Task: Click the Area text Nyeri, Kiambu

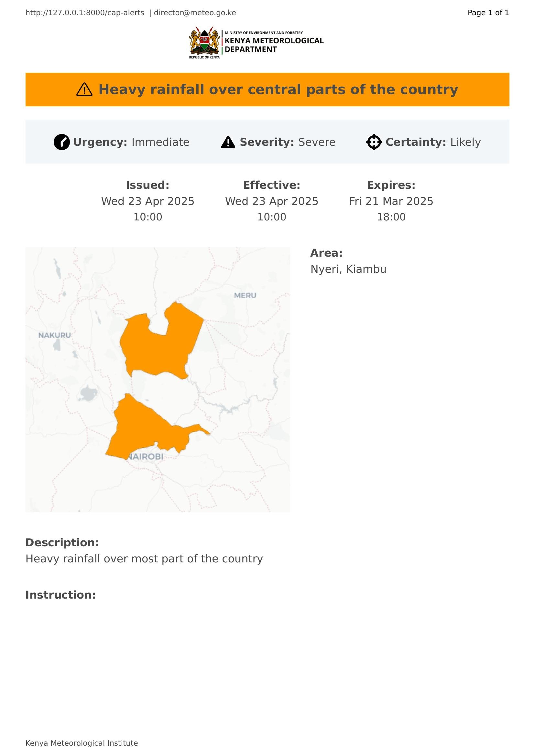Action: pyautogui.click(x=348, y=269)
